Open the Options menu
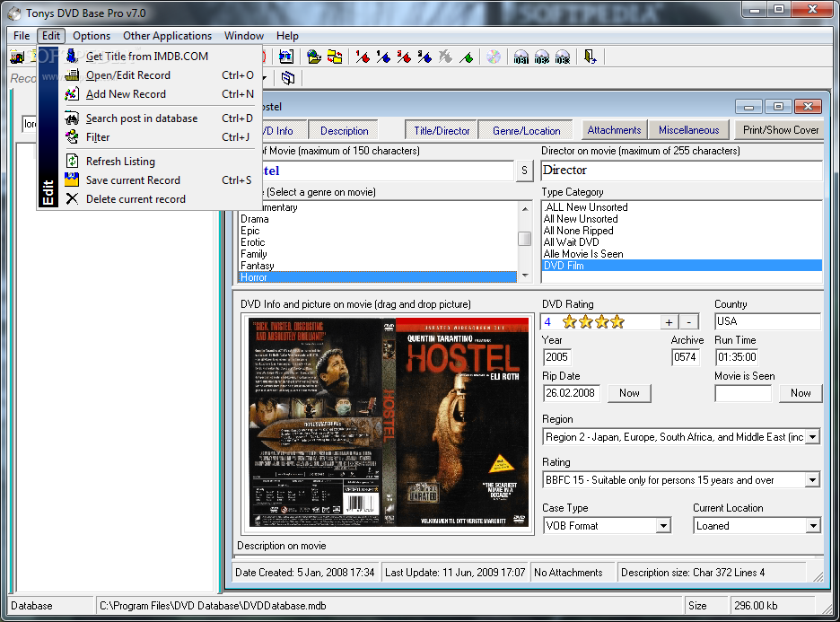The width and height of the screenshot is (840, 622). pyautogui.click(x=92, y=36)
